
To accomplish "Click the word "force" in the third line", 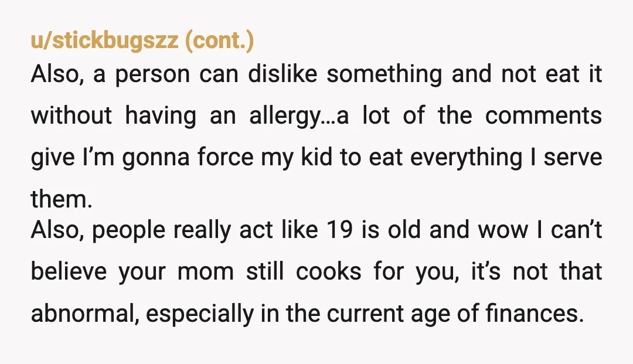I will point(225,157).
